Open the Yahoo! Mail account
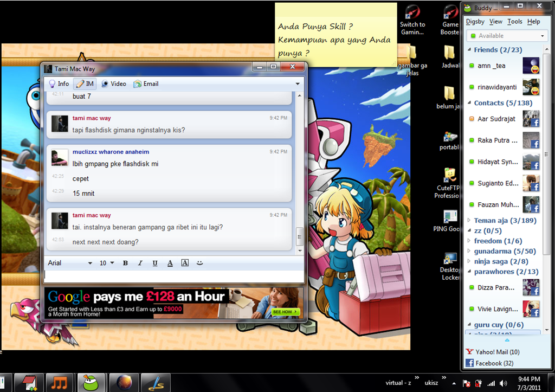555x392 pixels. tap(493, 352)
